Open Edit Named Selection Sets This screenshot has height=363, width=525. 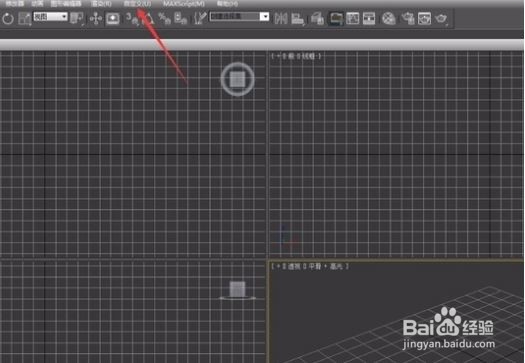click(x=200, y=18)
